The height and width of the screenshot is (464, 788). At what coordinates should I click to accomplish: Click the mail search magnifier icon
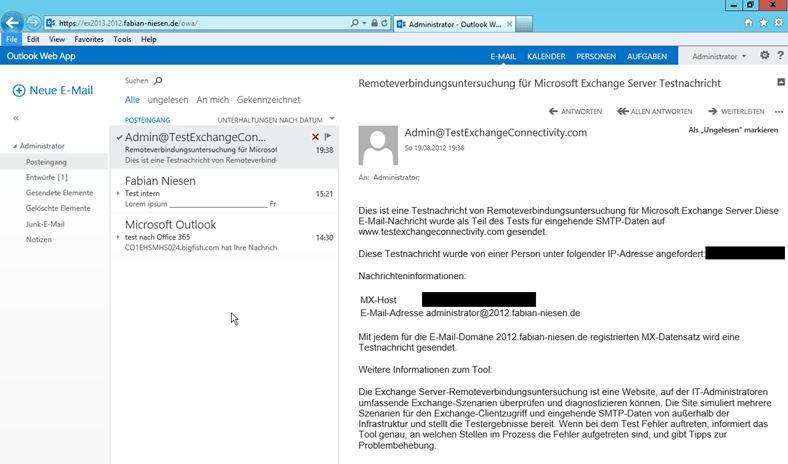pyautogui.click(x=158, y=80)
